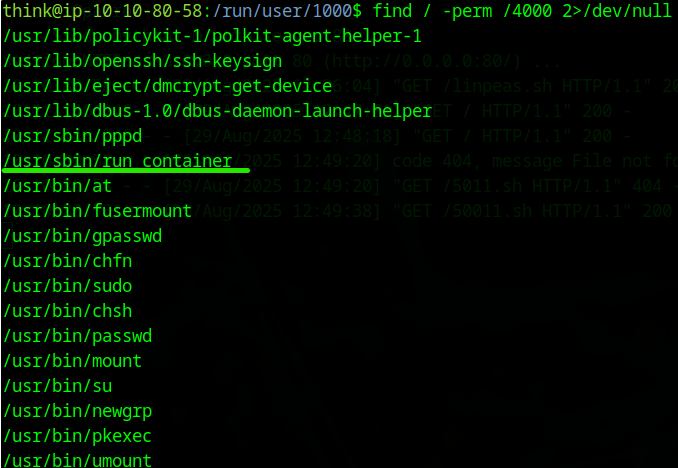Image resolution: width=678 pixels, height=468 pixels.
Task: Click the /usr/sbin/pppd entry
Action: tap(73, 136)
